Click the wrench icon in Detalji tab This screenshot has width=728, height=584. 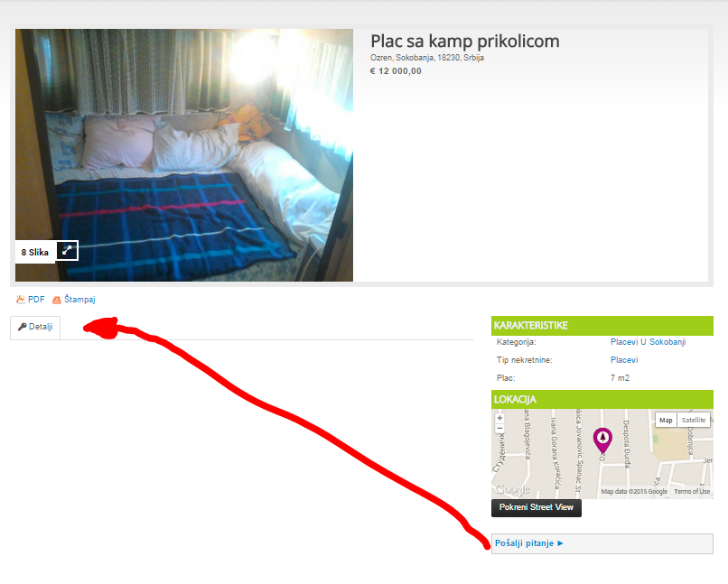click(22, 327)
